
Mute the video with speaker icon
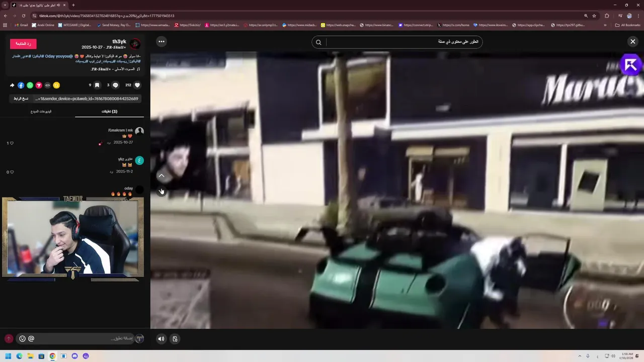tap(161, 339)
